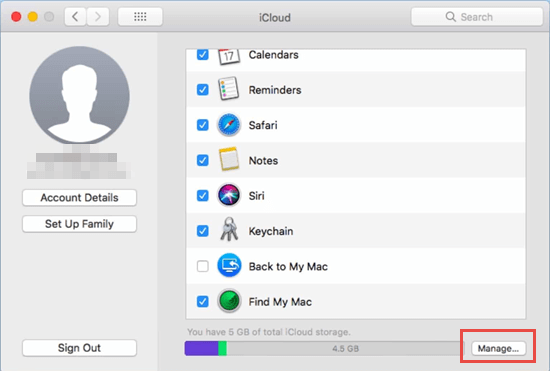Focus the Search field
The height and width of the screenshot is (371, 550).
[477, 16]
